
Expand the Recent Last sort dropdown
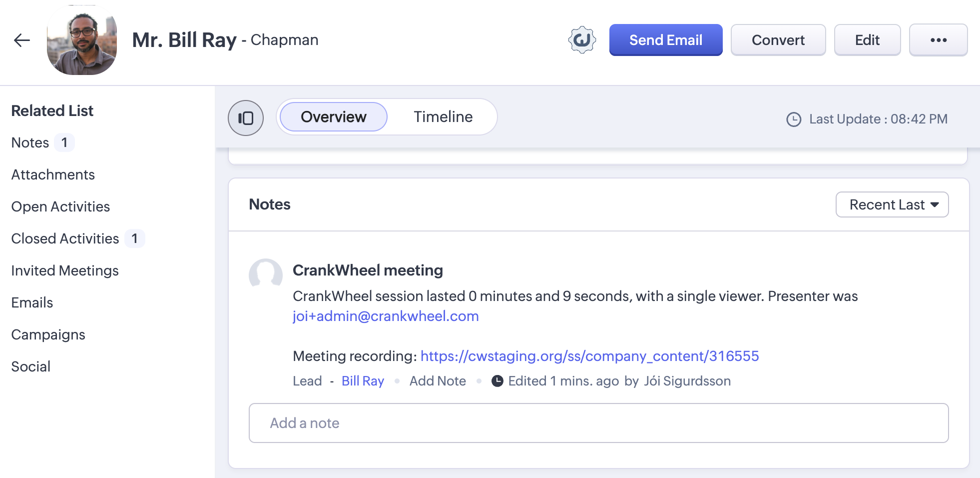pyautogui.click(x=892, y=204)
